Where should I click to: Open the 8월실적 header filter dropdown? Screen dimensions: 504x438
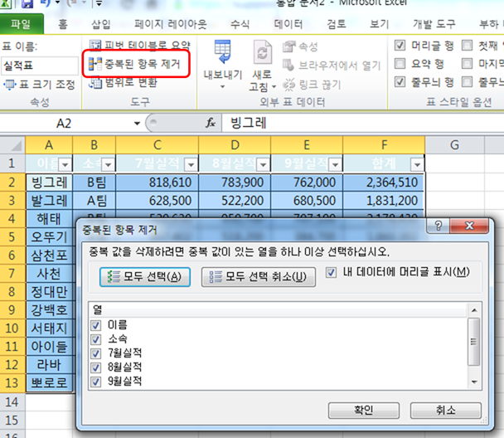264,165
